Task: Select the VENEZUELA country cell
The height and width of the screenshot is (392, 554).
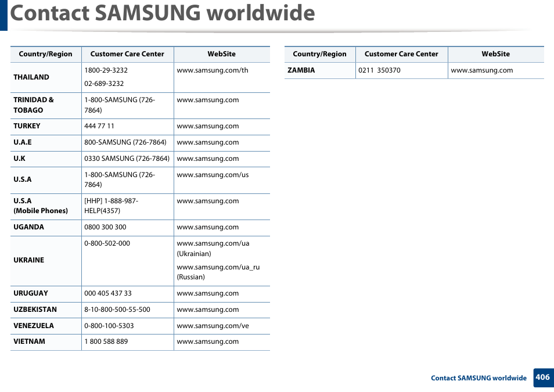Action: 46,326
